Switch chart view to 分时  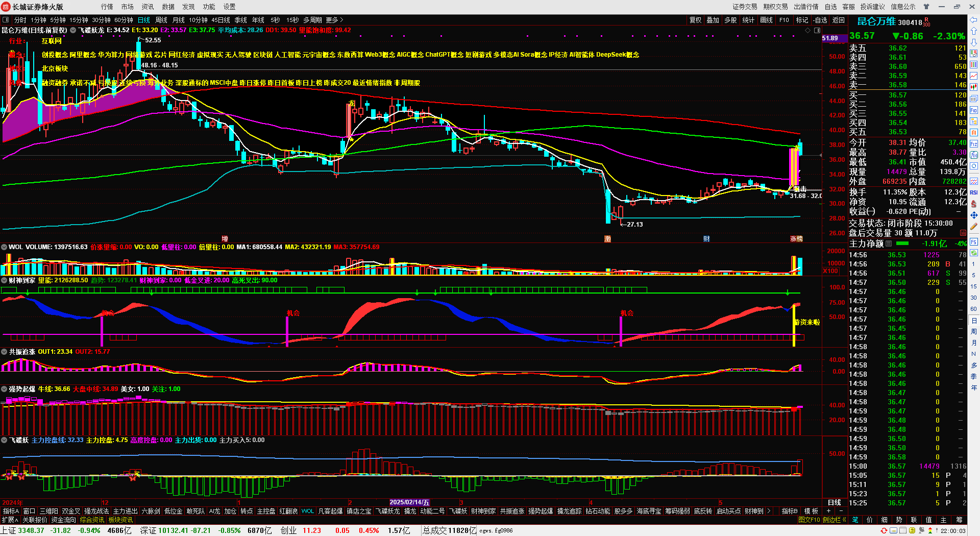tap(20, 20)
